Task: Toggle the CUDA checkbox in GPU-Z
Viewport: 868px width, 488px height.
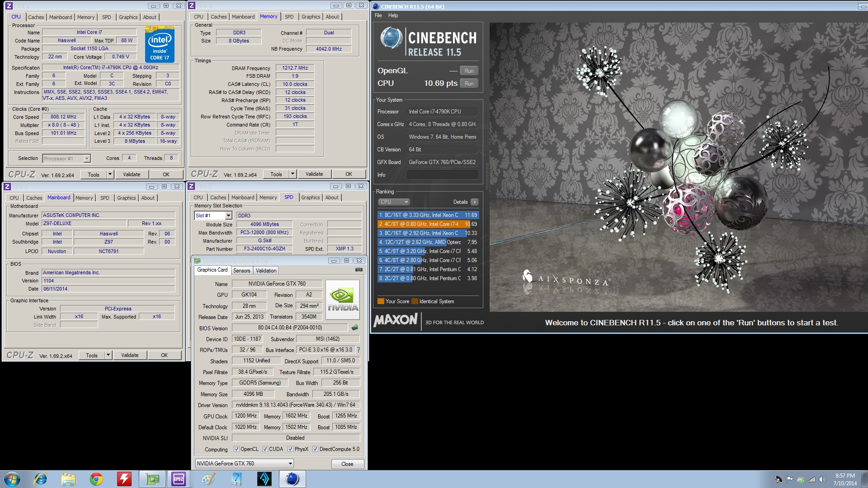Action: (265, 449)
